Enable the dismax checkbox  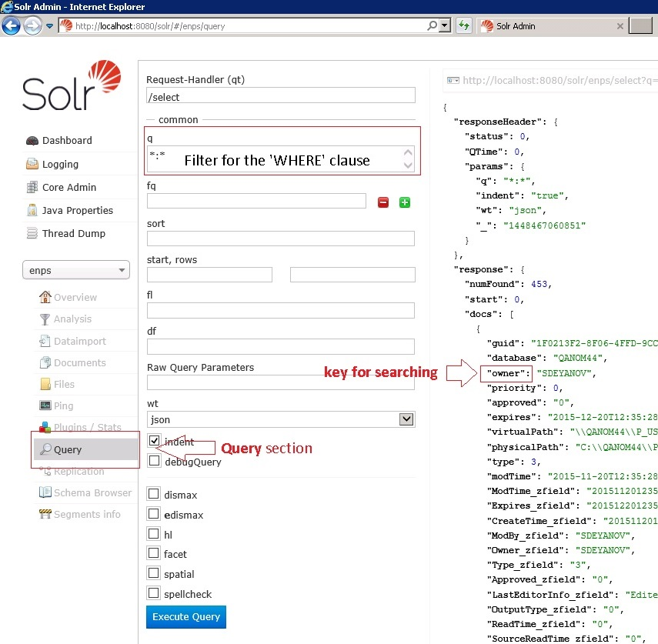click(x=154, y=494)
